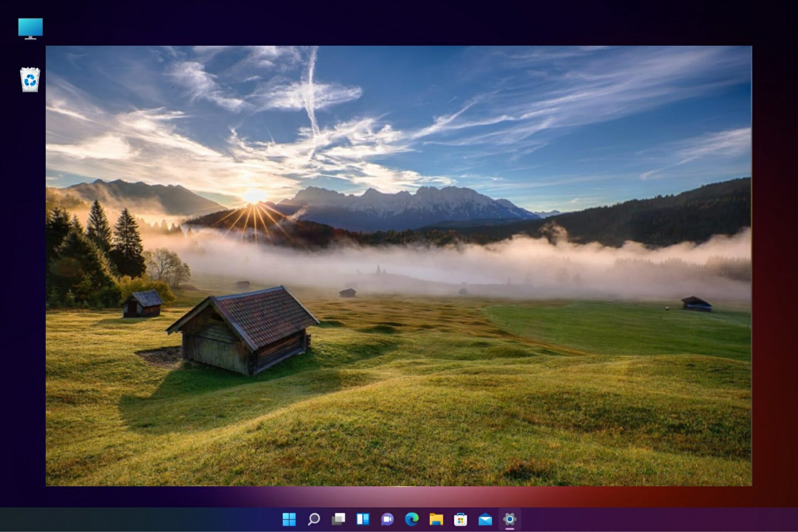The height and width of the screenshot is (532, 798).
Task: Open the Microsoft Store
Action: pyautogui.click(x=461, y=520)
